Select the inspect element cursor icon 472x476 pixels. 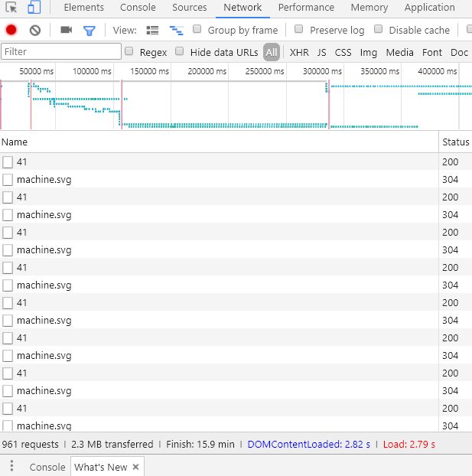coord(11,7)
